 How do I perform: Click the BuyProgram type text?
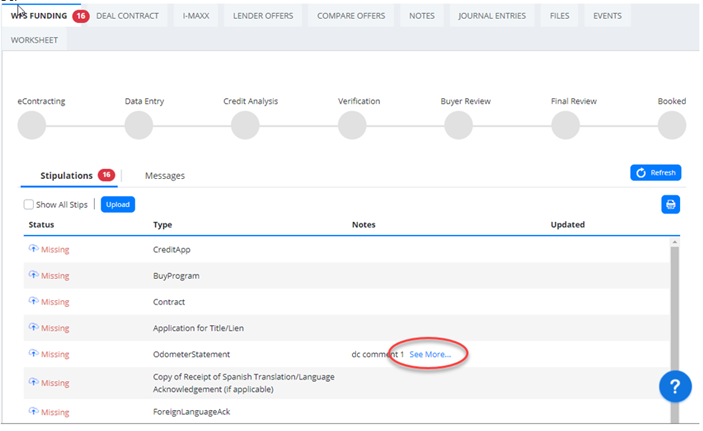tap(176, 276)
